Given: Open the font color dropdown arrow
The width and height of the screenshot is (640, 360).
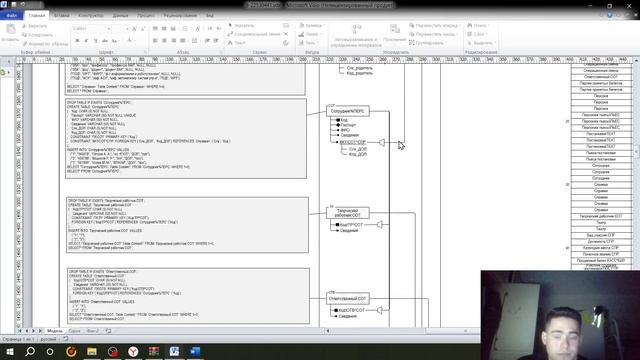Looking at the screenshot, I should (136, 41).
